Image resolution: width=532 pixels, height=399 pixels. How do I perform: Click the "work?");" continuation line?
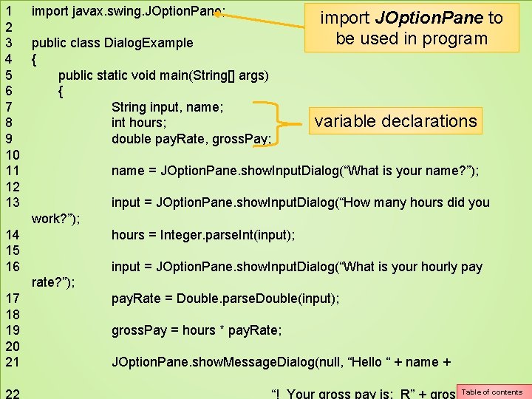point(56,219)
